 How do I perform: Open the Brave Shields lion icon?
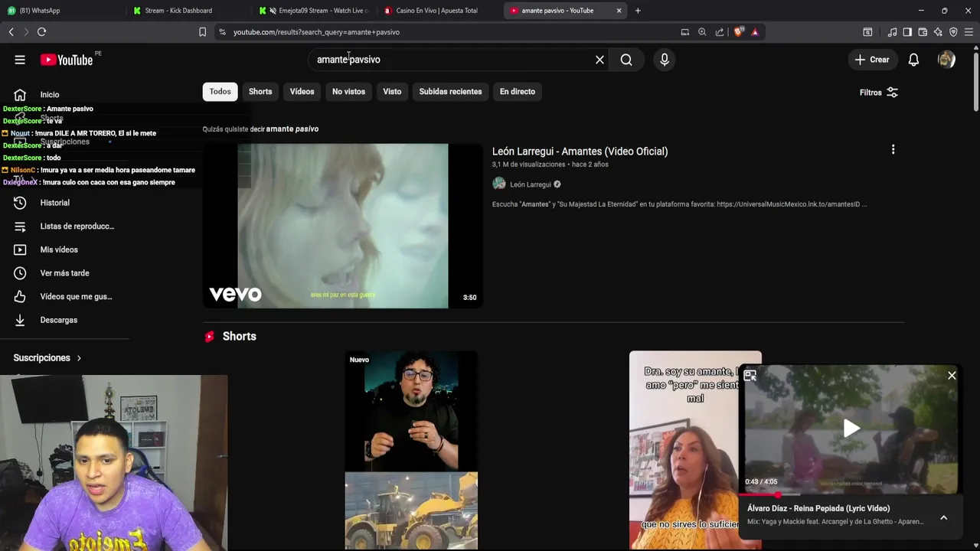coord(738,32)
